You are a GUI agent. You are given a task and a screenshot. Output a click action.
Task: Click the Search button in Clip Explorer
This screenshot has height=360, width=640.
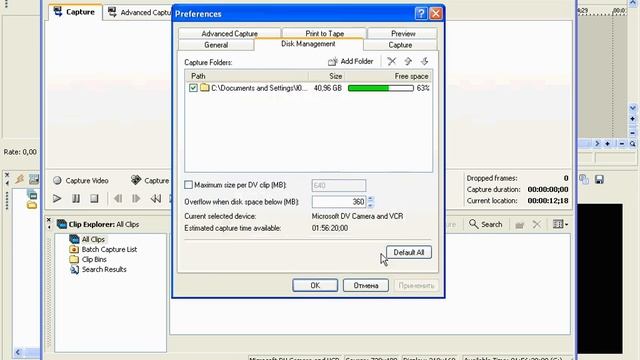[486, 224]
